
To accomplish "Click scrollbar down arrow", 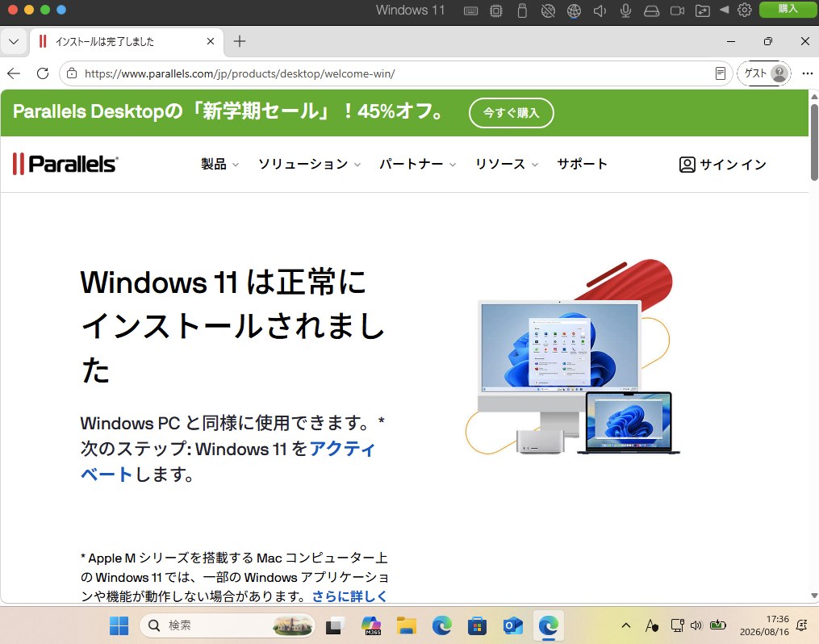I will click(814, 596).
